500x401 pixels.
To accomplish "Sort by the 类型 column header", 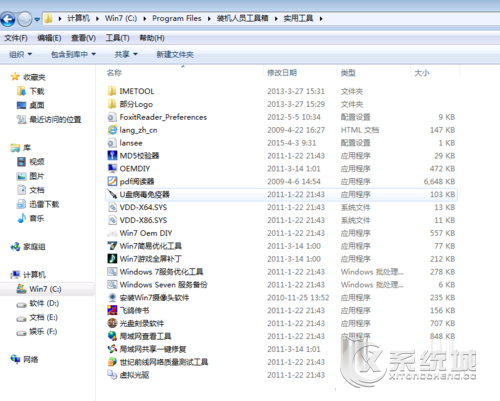I will click(348, 73).
